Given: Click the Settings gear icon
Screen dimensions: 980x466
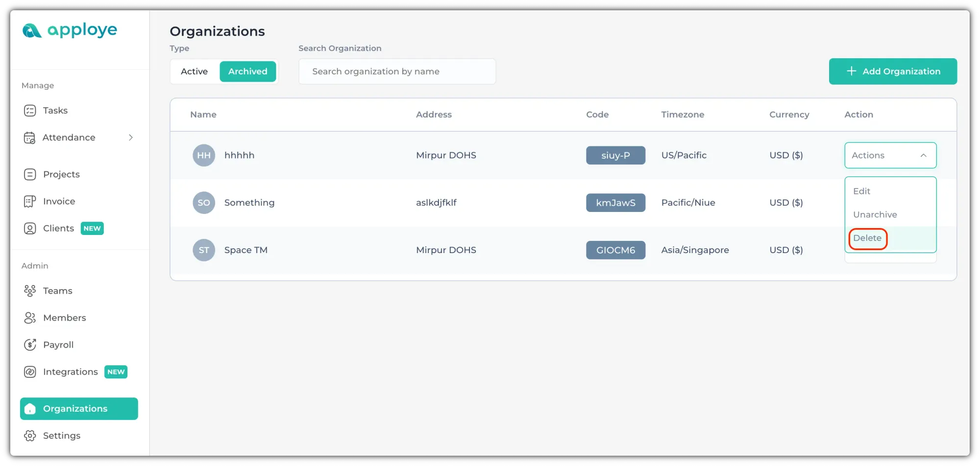Looking at the screenshot, I should tap(30, 436).
